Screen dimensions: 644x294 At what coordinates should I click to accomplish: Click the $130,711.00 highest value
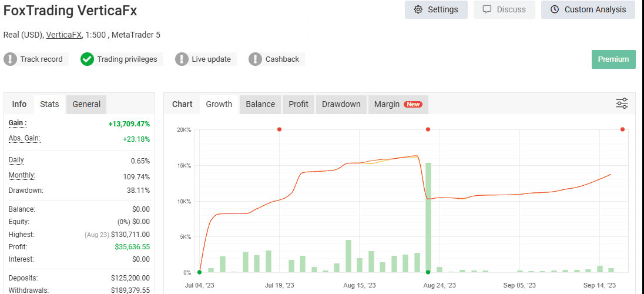130,235
